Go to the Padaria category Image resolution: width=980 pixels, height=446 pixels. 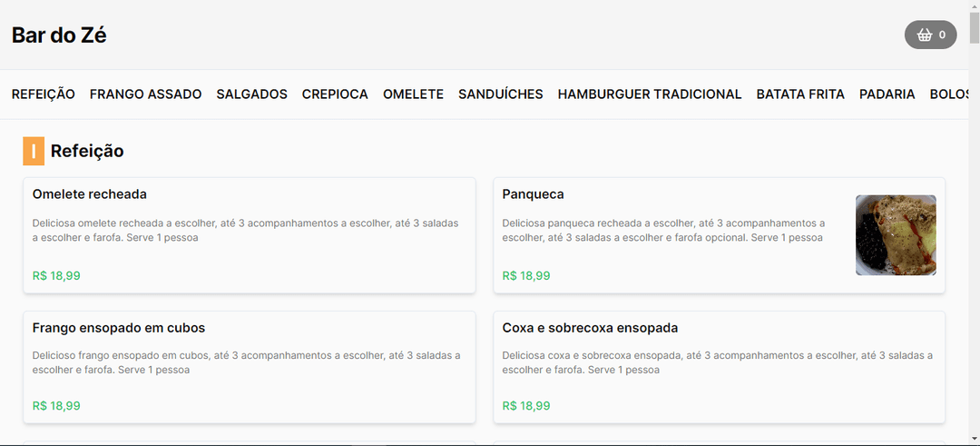pyautogui.click(x=887, y=94)
